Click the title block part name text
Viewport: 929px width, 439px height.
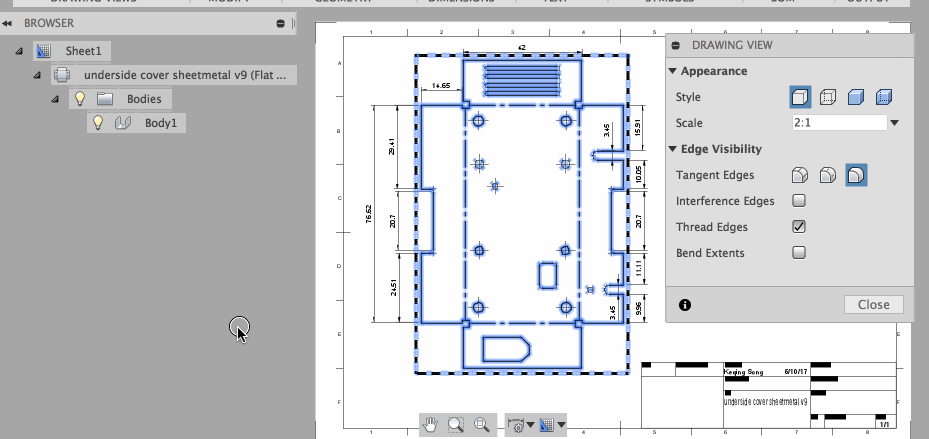pyautogui.click(x=765, y=402)
